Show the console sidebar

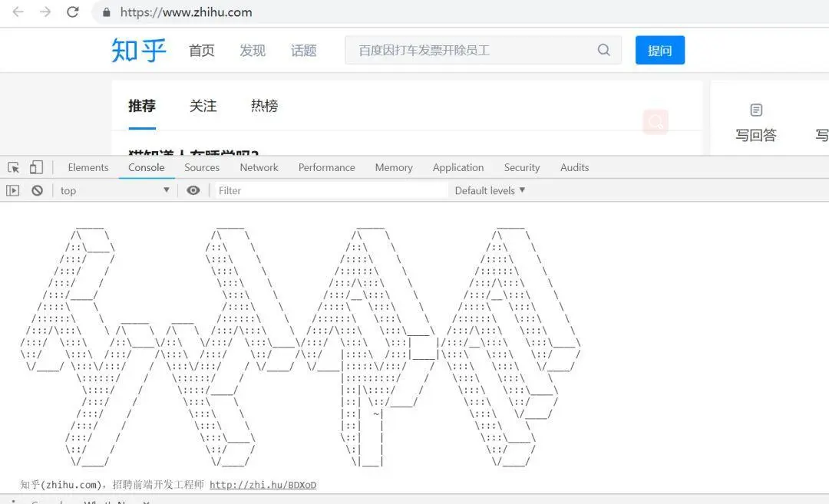click(x=13, y=190)
